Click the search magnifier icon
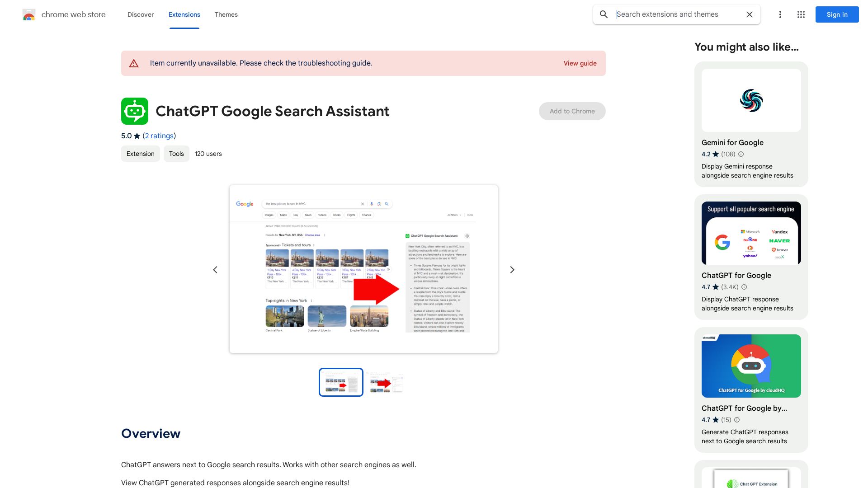This screenshot has height=488, width=868. pos(604,14)
